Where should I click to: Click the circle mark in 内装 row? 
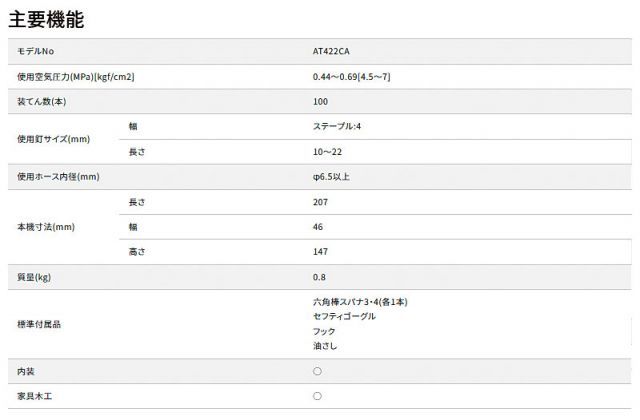317,371
